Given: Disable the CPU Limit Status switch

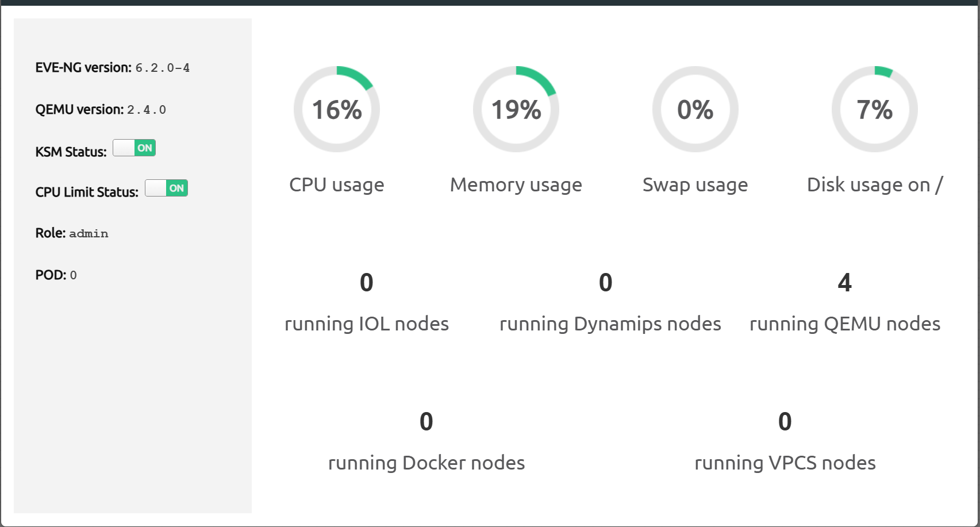Looking at the screenshot, I should 166,189.
